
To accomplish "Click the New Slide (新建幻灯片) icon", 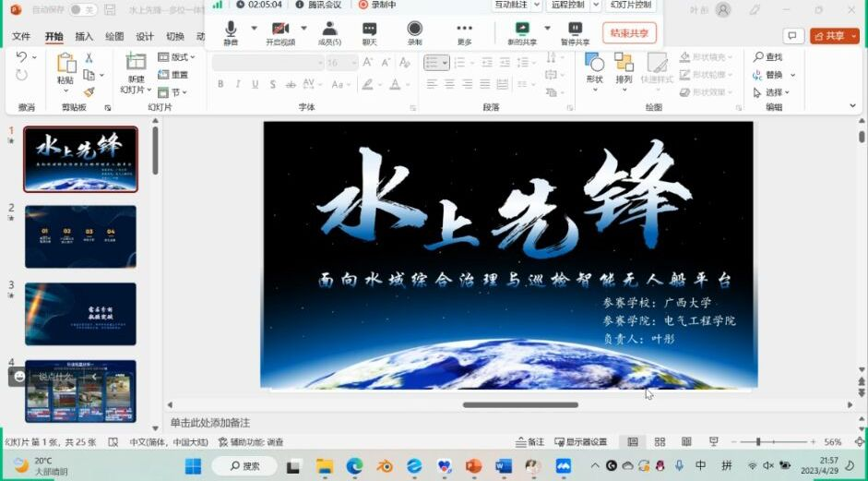I will [x=135, y=63].
